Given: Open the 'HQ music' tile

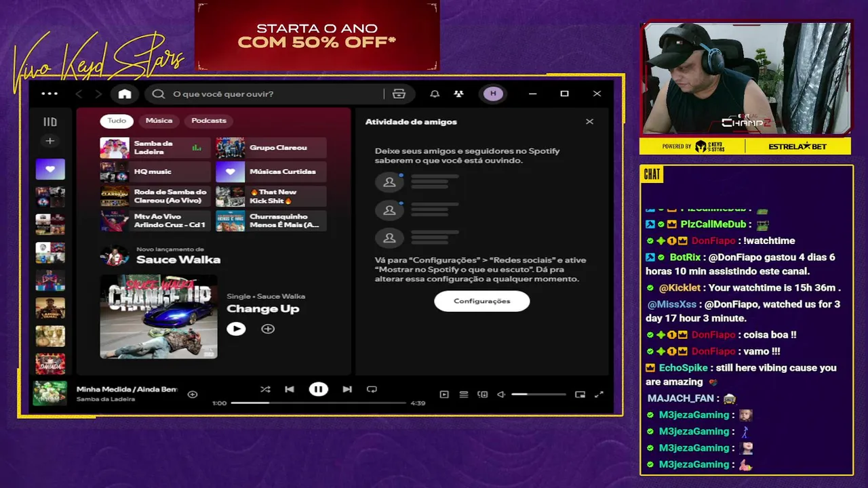Looking at the screenshot, I should (x=155, y=172).
